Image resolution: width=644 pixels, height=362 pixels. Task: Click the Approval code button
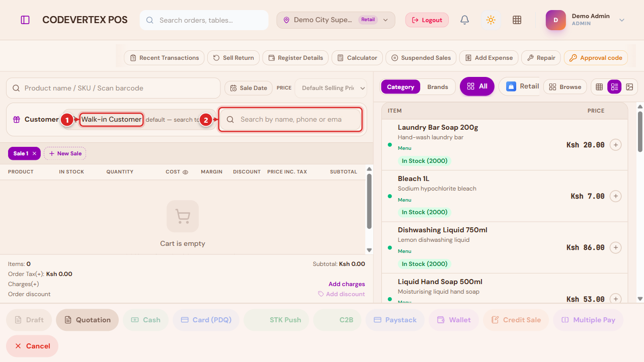click(x=596, y=58)
